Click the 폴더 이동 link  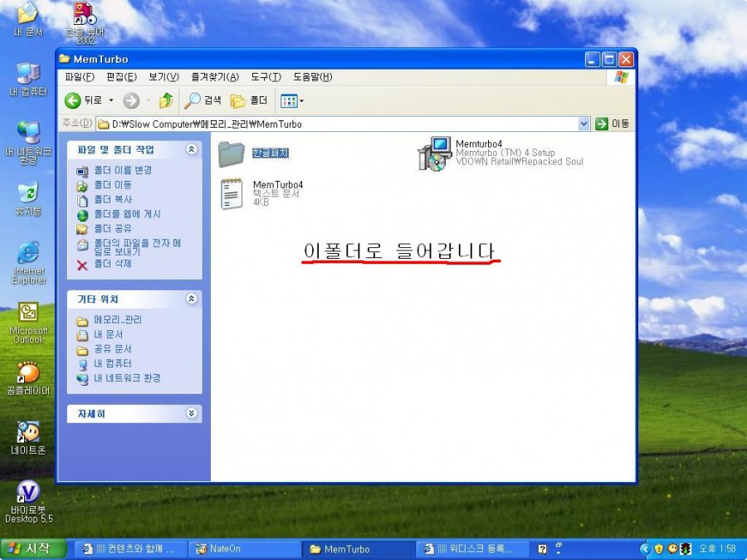(112, 185)
